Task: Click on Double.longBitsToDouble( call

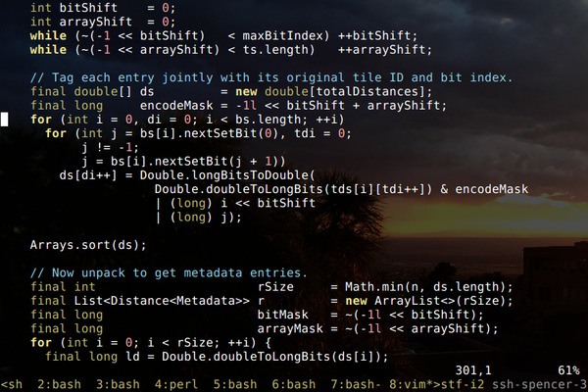Action: coord(227,175)
